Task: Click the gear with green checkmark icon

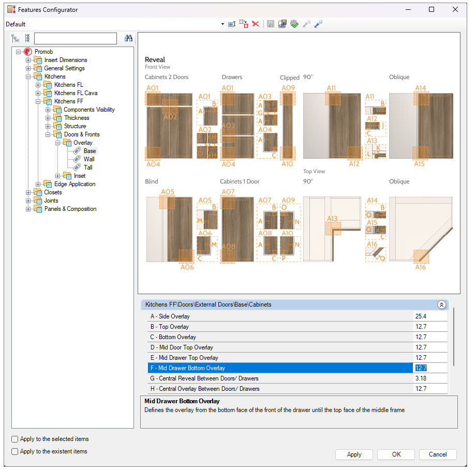Action: [294, 24]
